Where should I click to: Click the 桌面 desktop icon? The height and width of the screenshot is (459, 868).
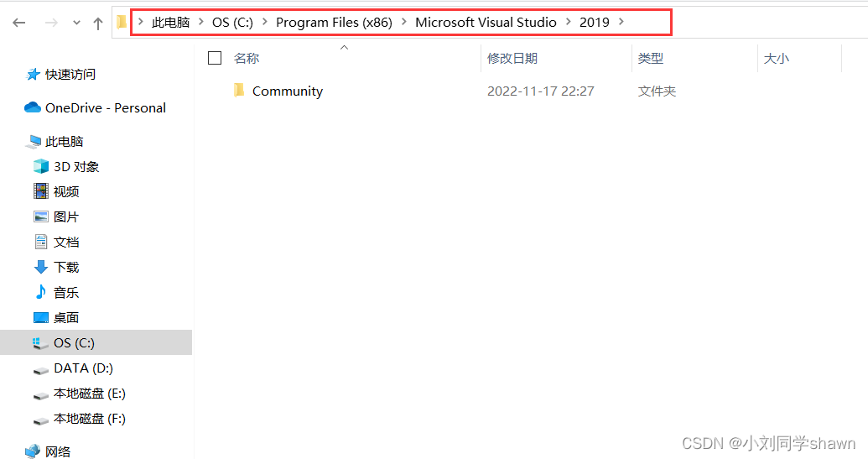point(41,317)
